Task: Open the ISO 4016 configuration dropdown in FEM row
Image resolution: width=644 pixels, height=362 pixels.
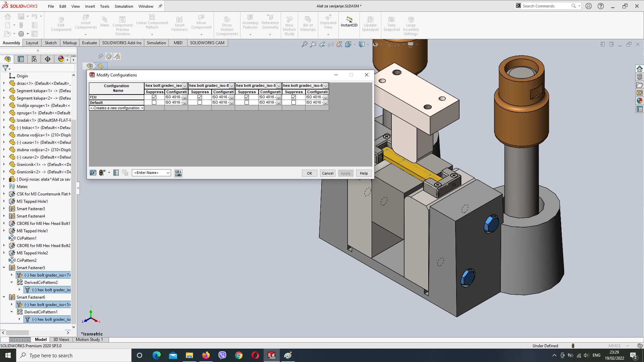Action: [x=185, y=97]
